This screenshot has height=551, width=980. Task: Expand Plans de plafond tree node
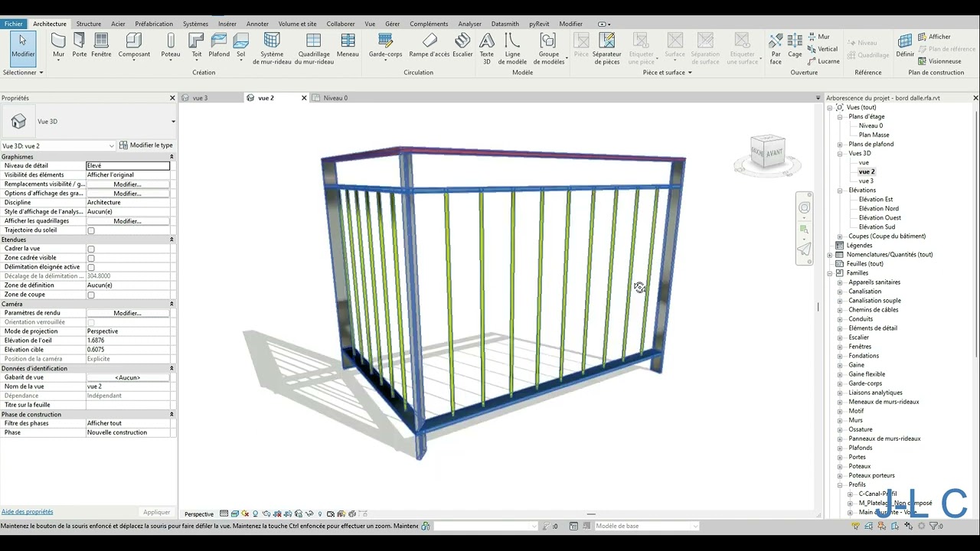point(840,144)
